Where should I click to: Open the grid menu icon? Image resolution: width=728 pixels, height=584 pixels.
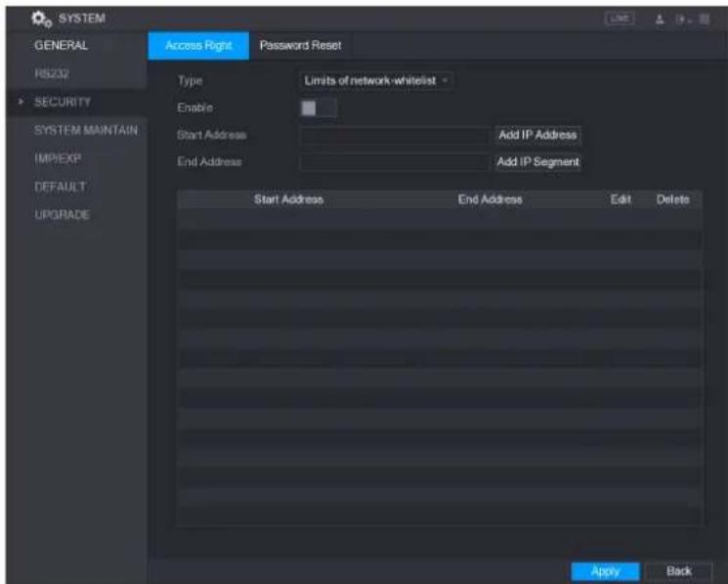705,19
